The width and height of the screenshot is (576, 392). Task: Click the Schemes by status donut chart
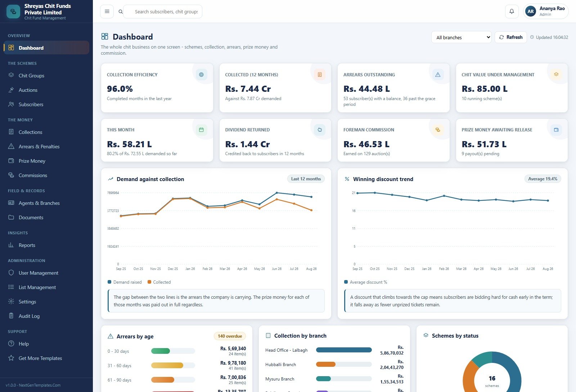[492, 371]
